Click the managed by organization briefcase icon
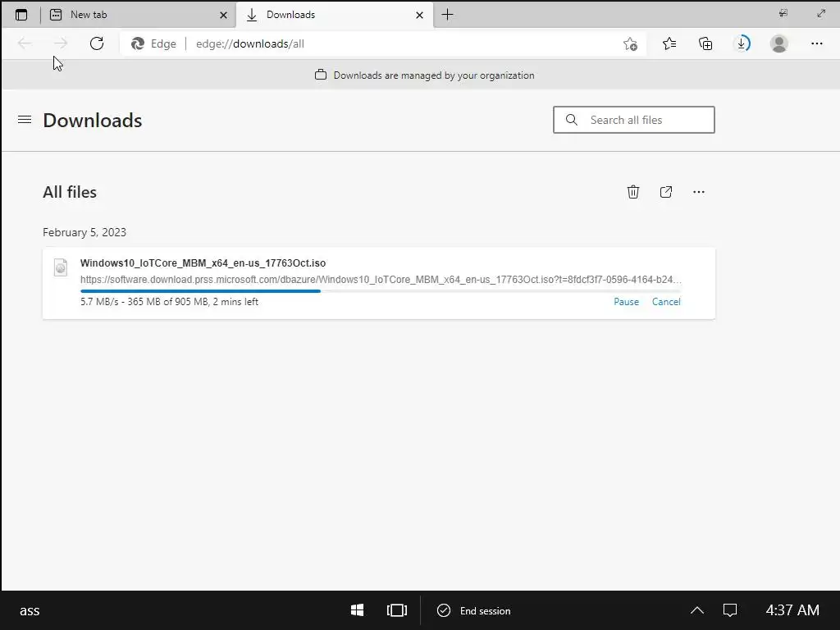The height and width of the screenshot is (630, 840). [321, 75]
